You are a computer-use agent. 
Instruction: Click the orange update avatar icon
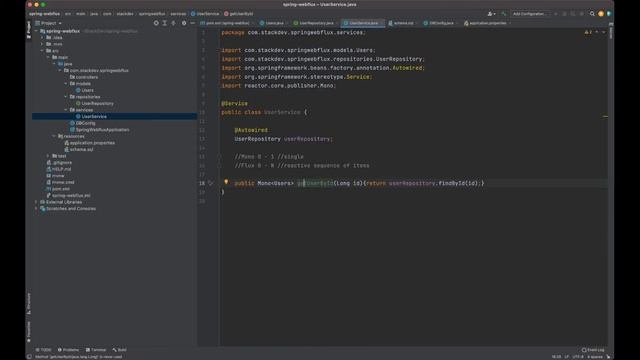pyautogui.click(x=601, y=14)
